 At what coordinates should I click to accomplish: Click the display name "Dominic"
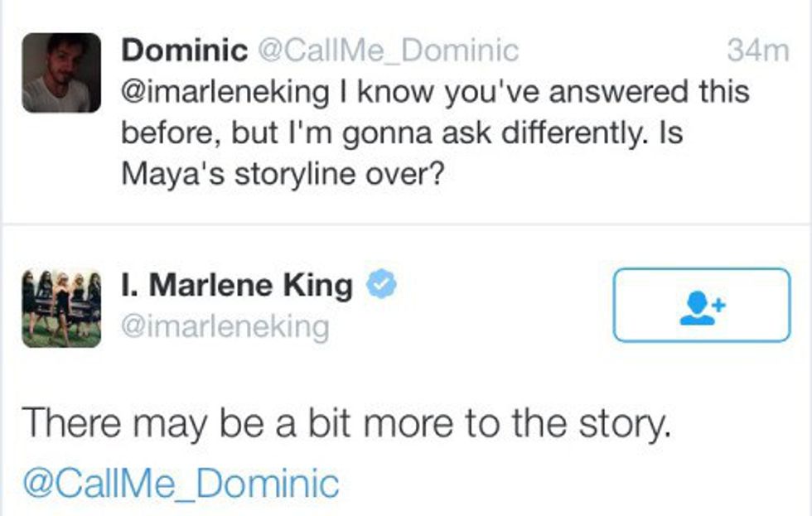184,51
